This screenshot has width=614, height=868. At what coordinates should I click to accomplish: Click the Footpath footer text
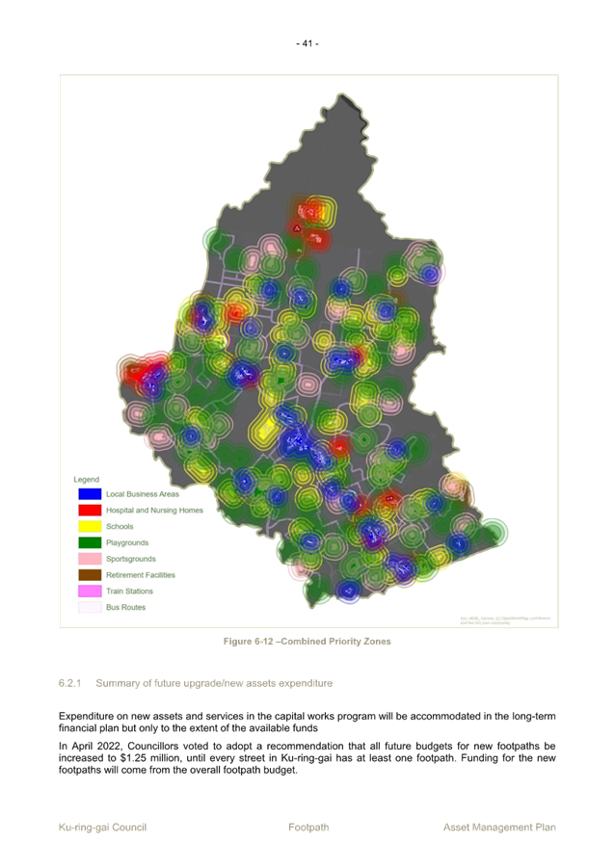point(308,828)
